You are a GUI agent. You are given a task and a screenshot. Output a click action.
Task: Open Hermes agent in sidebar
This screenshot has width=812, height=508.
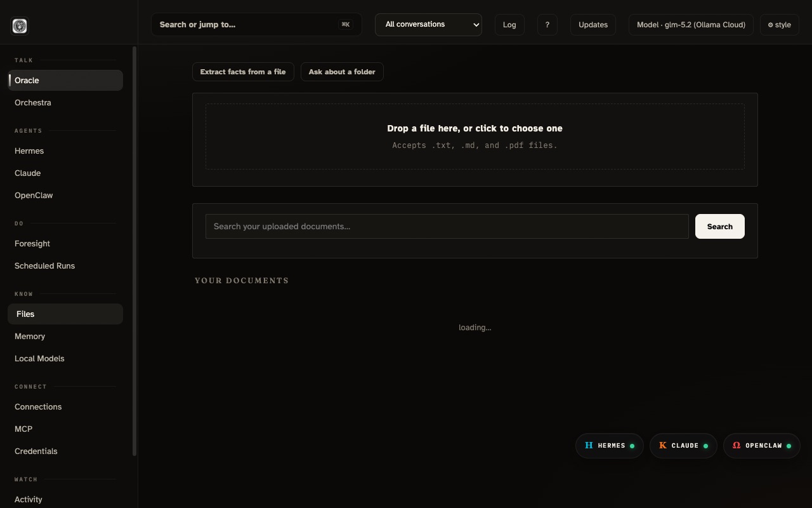tap(65, 151)
